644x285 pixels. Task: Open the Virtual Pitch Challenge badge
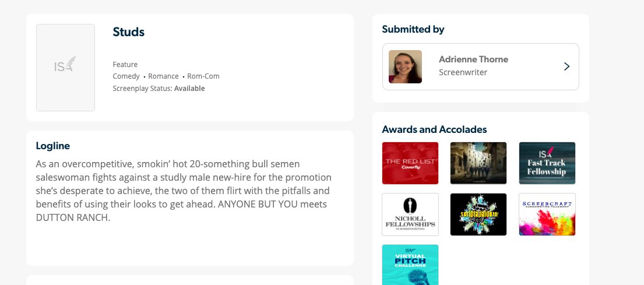[410, 265]
